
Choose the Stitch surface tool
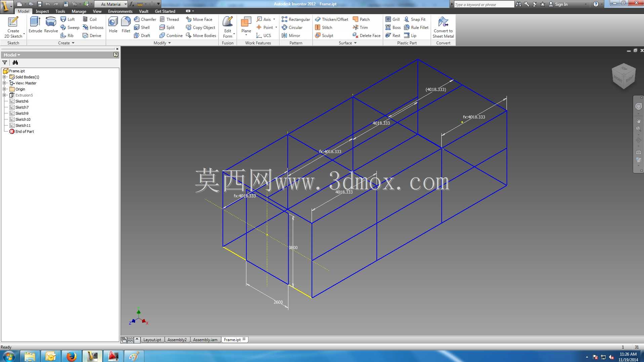pos(324,28)
